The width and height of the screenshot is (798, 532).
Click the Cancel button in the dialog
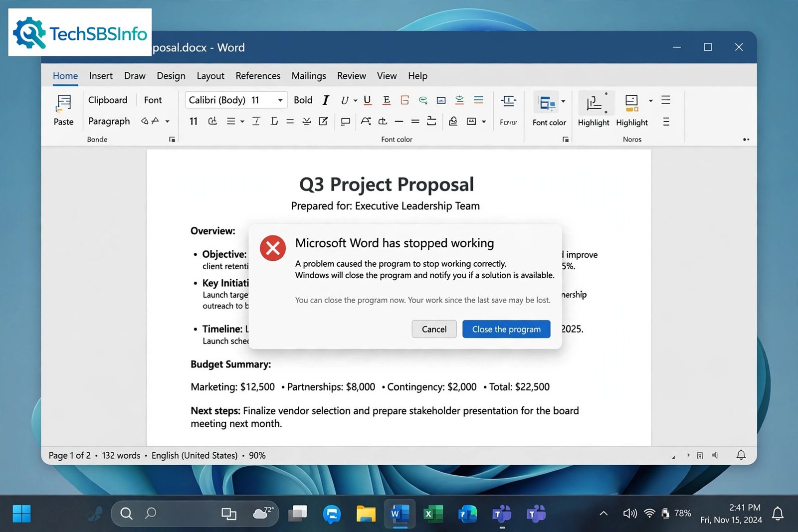point(434,329)
